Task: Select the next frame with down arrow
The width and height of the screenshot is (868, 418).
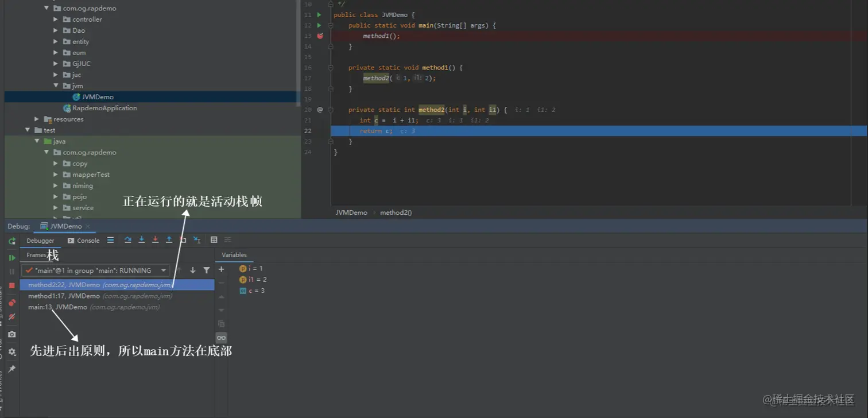Action: [x=193, y=270]
